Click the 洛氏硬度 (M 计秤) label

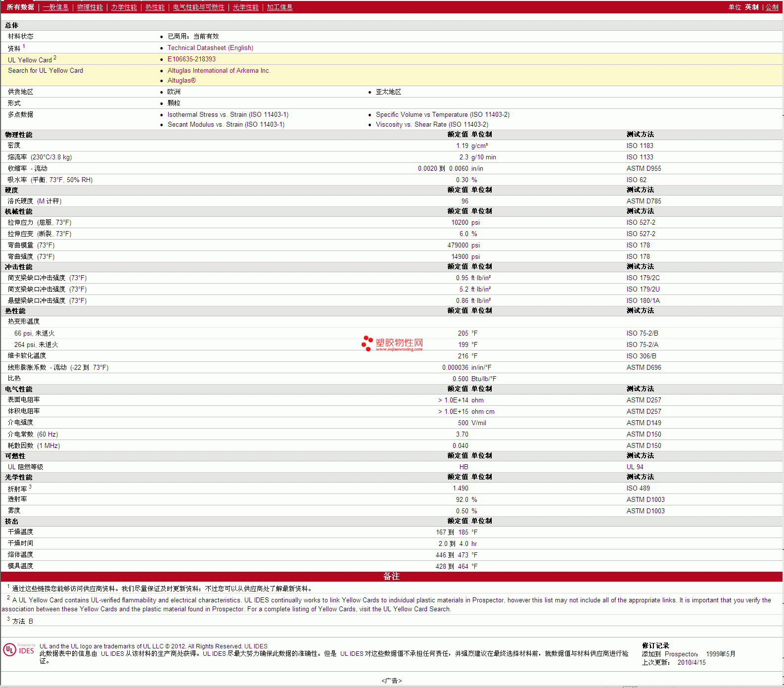coord(35,201)
